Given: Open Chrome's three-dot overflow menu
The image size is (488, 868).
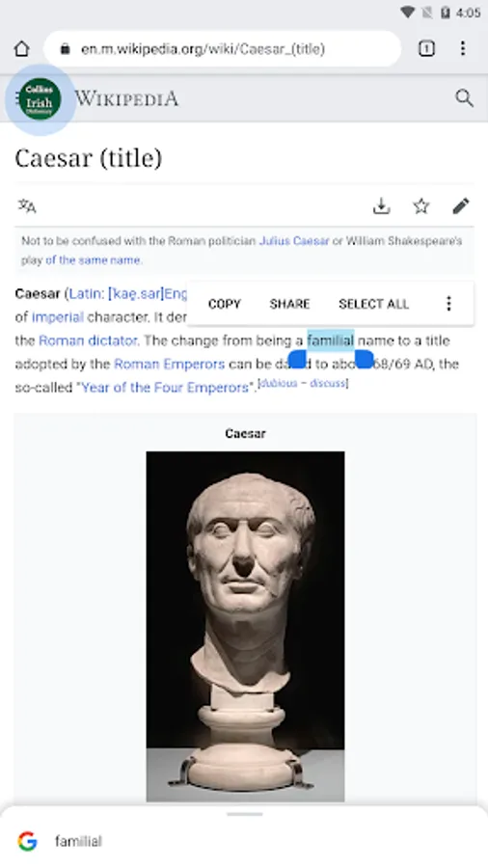Looking at the screenshot, I should [463, 49].
